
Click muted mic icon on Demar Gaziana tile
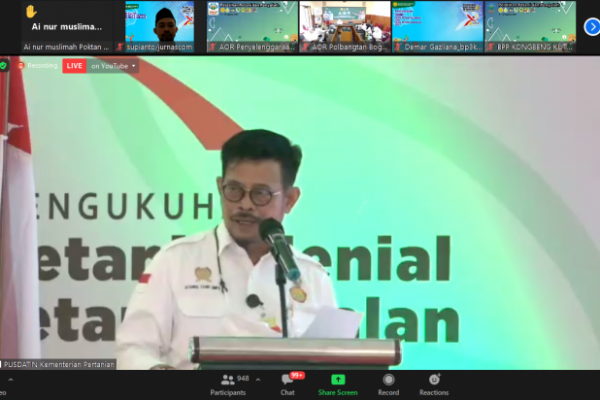click(x=398, y=47)
